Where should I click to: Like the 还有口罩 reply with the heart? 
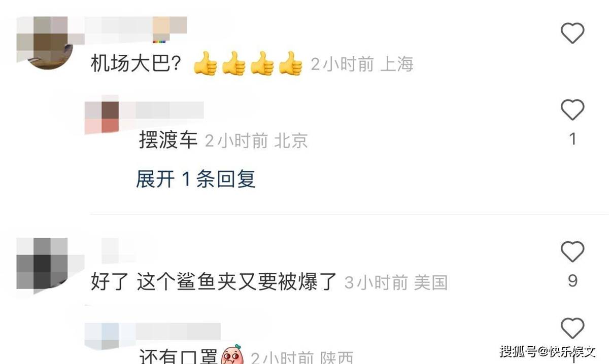pos(572,327)
